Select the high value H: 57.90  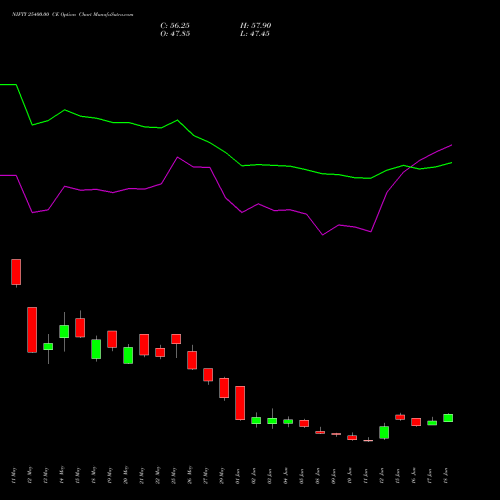coord(256,26)
